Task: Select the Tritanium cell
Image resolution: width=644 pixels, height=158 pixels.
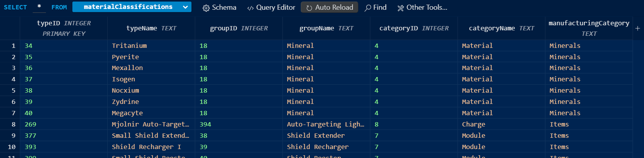Action: click(x=129, y=46)
